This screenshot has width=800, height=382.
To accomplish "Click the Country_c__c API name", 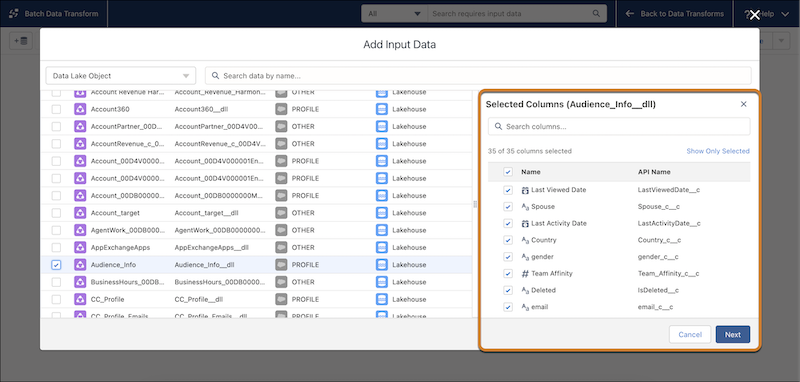I will [x=659, y=240].
